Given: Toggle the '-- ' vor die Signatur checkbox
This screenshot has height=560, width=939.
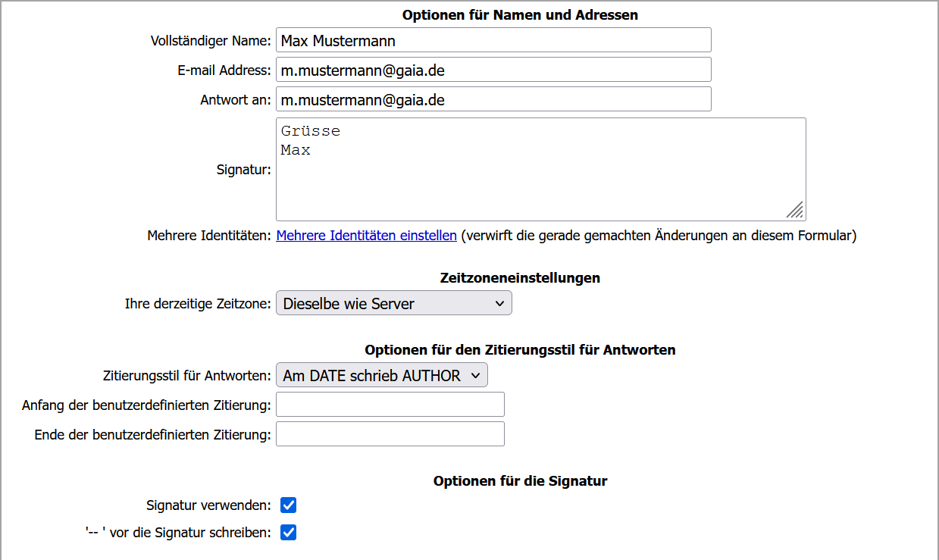Looking at the screenshot, I should pyautogui.click(x=288, y=533).
